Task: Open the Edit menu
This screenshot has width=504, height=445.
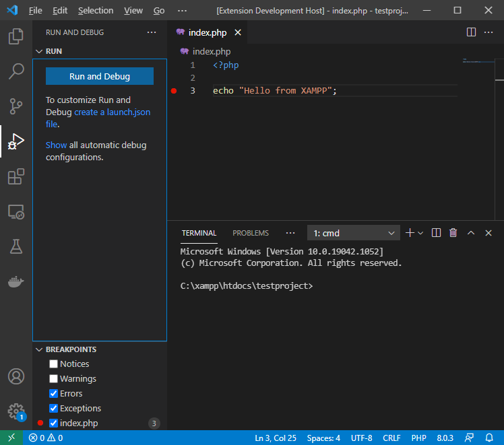Action: (60, 11)
